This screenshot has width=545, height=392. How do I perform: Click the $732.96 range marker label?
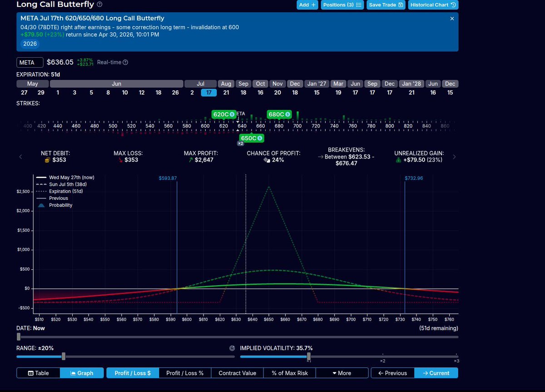click(414, 178)
